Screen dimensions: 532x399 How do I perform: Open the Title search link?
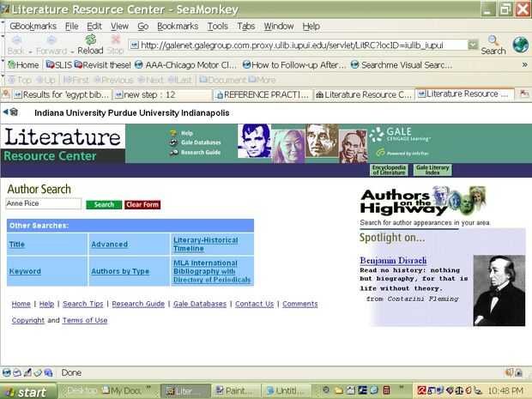pyautogui.click(x=17, y=245)
